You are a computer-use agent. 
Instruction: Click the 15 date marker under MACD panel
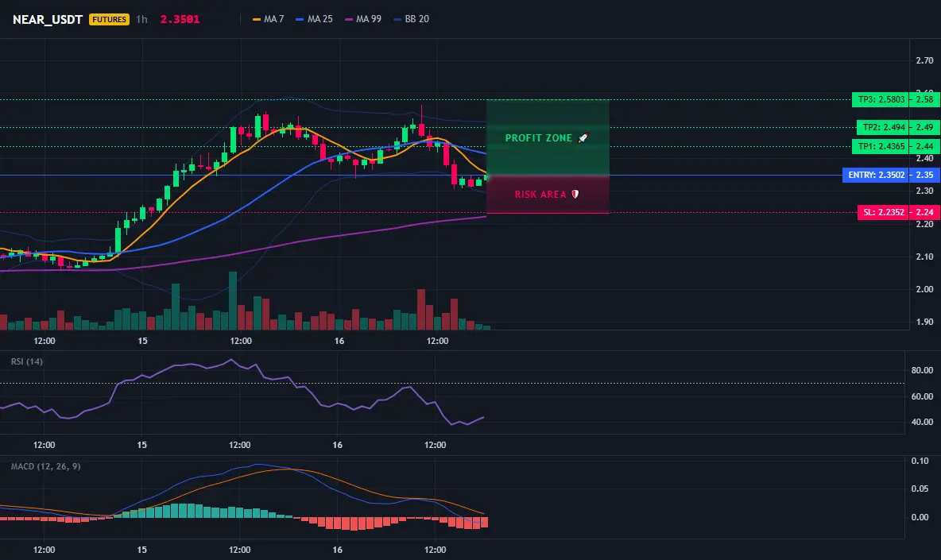tap(141, 550)
